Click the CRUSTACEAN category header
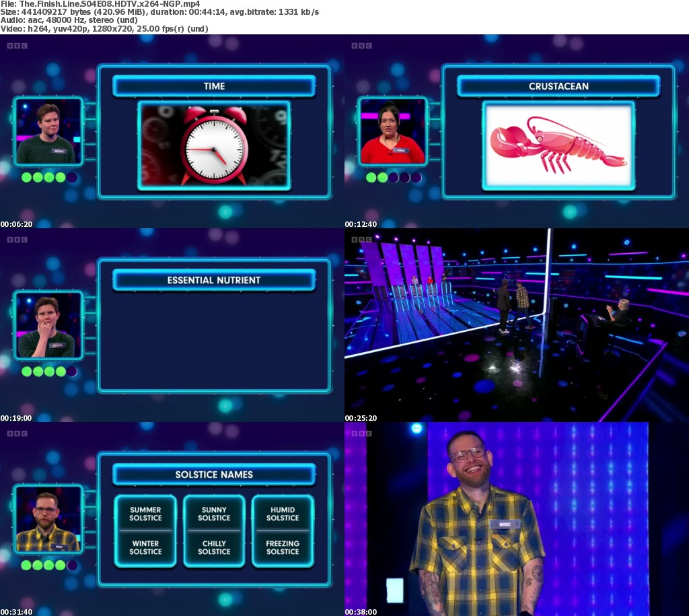 [x=558, y=86]
